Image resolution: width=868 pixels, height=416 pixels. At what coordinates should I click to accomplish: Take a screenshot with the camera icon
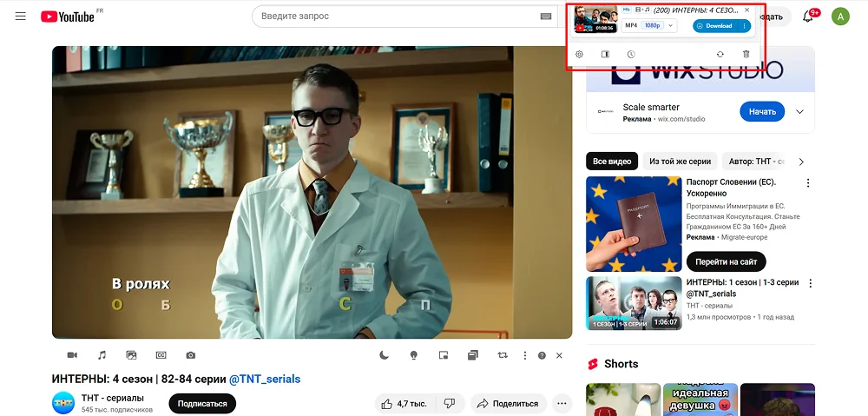pos(190,355)
